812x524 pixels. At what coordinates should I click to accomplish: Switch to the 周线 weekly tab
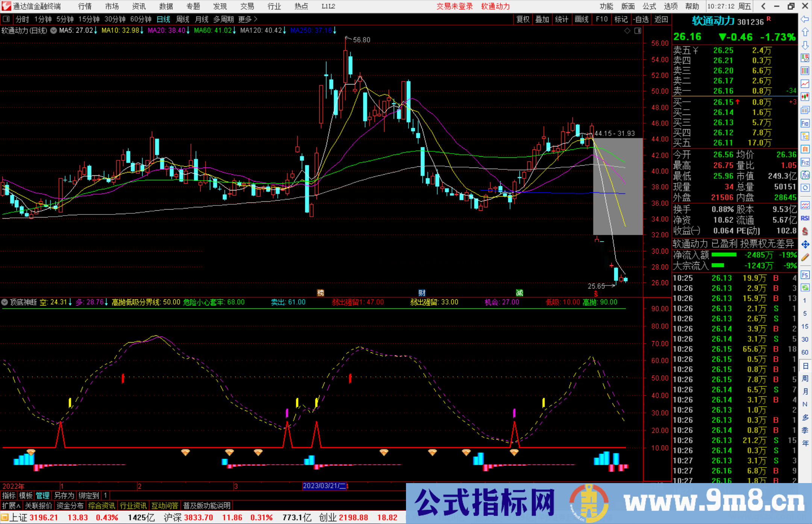pos(182,19)
